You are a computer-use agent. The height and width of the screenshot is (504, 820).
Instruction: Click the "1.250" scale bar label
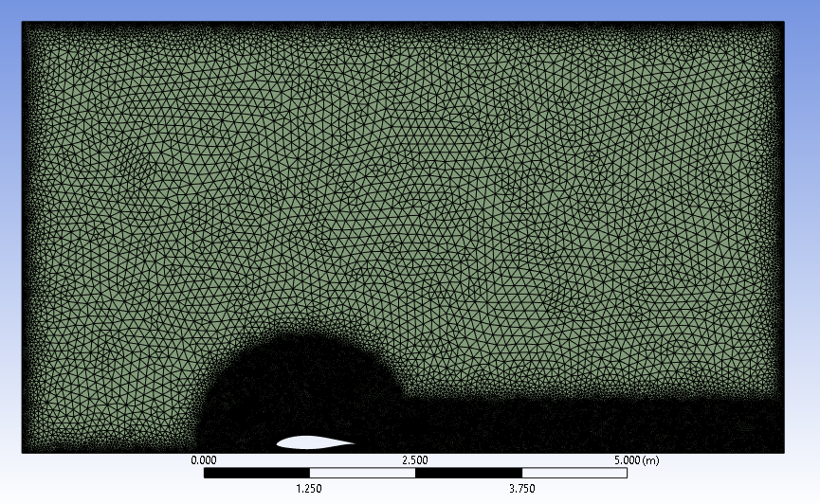tap(309, 489)
